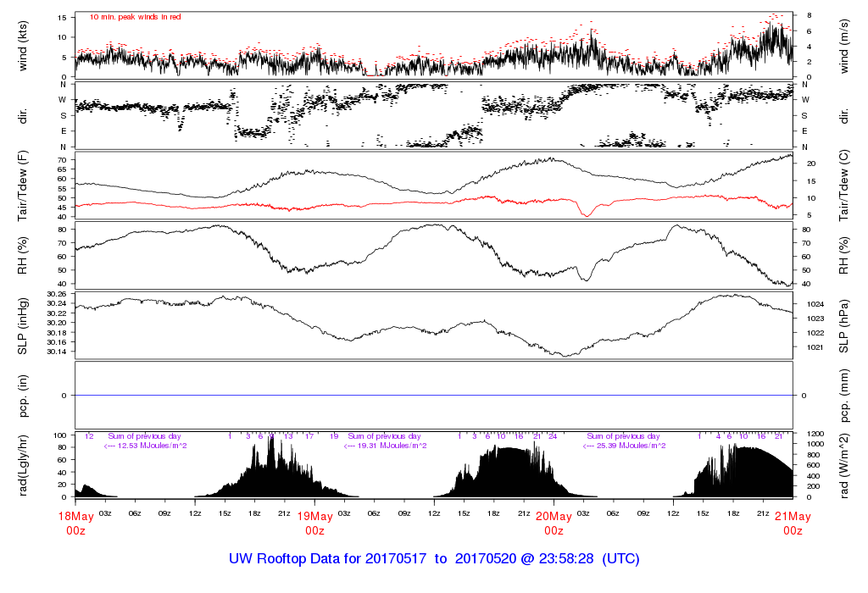Select the 'UW Rooftop Data' chart title
Viewport: 868px width, 593px height.
(x=434, y=560)
